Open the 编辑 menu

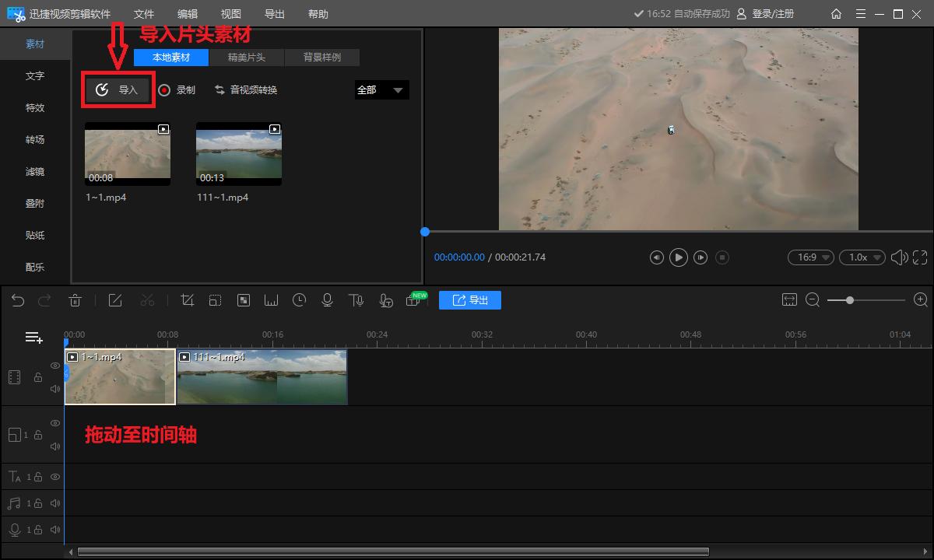coord(187,14)
